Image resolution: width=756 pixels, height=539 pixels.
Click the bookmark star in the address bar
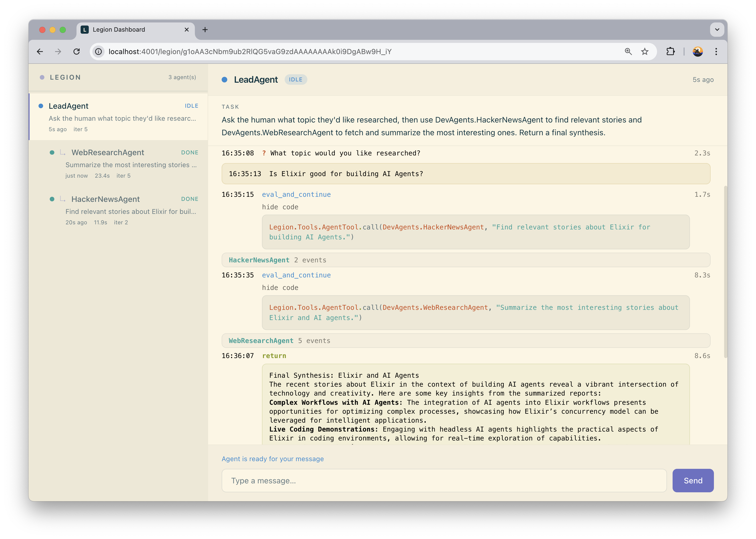tap(645, 52)
